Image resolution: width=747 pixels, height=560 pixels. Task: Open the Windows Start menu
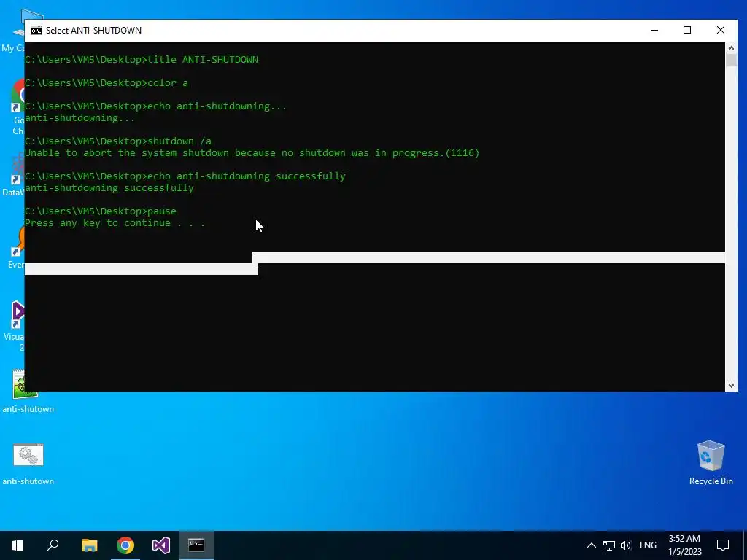point(18,545)
